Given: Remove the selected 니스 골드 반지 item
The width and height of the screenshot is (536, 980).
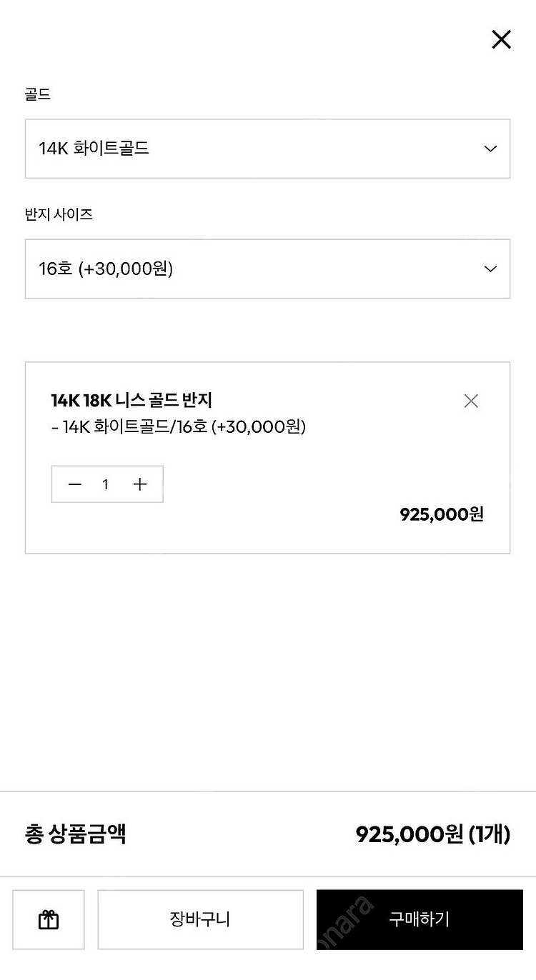Looking at the screenshot, I should point(470,401).
